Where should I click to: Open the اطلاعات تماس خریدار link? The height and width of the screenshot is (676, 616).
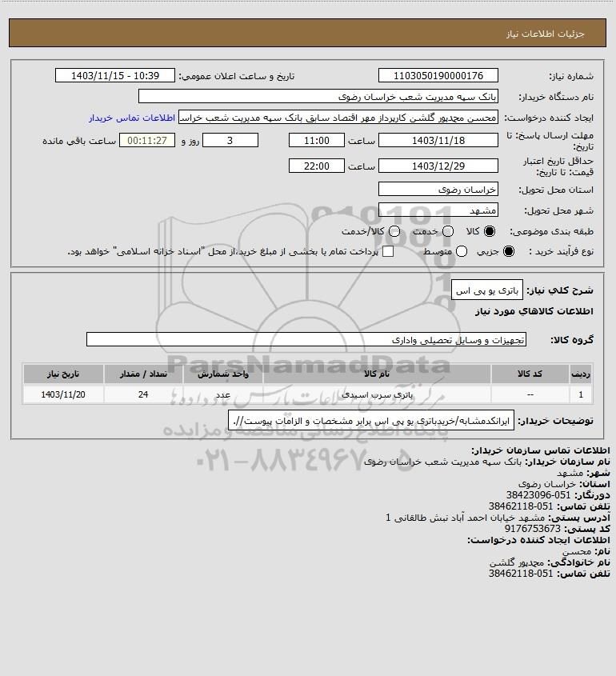(132, 118)
